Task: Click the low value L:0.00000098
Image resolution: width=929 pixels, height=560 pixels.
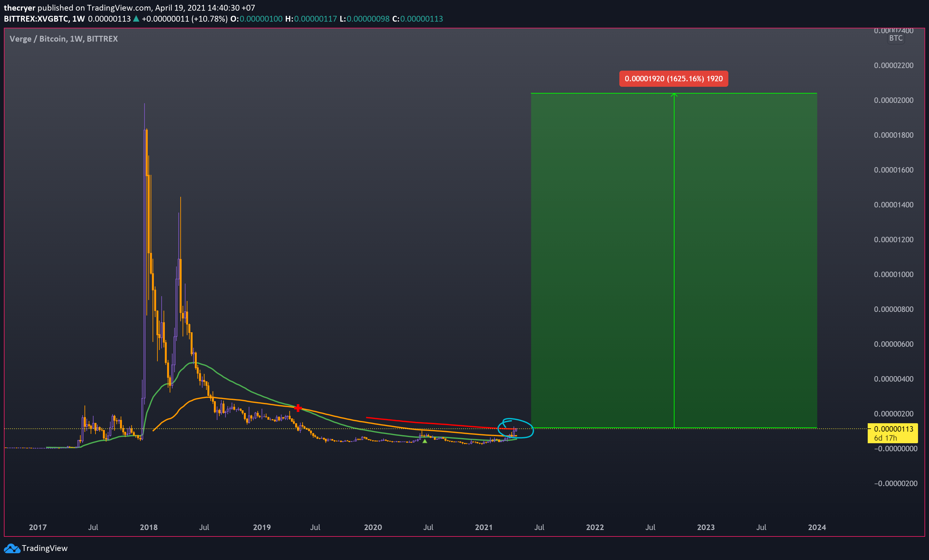Action: [365, 19]
